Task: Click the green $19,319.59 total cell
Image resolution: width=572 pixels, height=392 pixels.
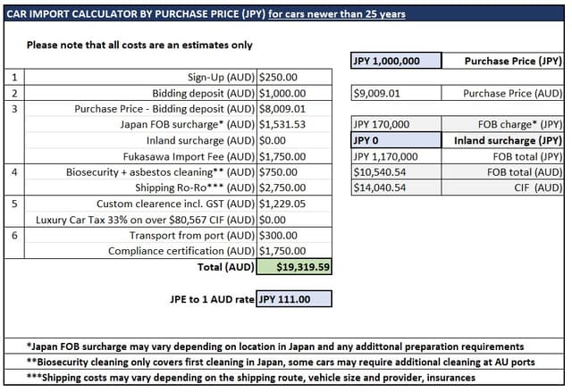Action: (x=294, y=267)
